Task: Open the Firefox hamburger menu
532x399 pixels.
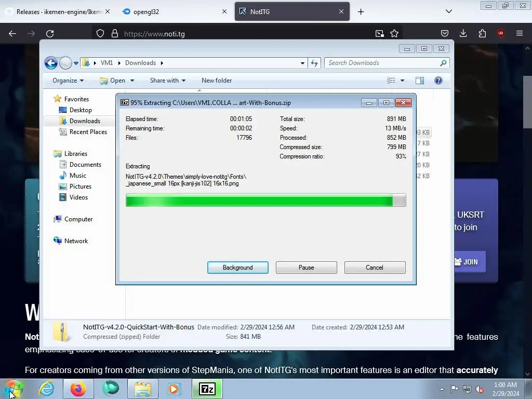Action: (520, 33)
